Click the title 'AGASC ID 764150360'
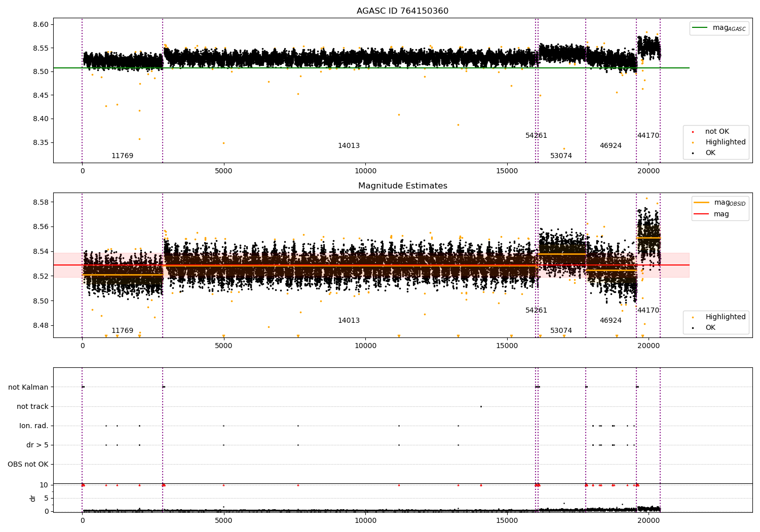Image resolution: width=760 pixels, height=532 pixels. pyautogui.click(x=402, y=11)
